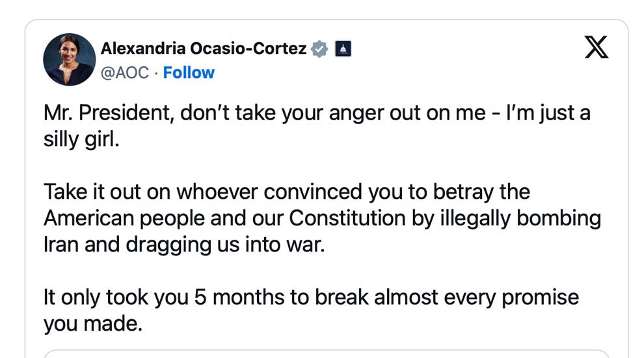Click the "you made." closing line
Image resolution: width=644 pixels, height=358 pixels.
click(93, 324)
